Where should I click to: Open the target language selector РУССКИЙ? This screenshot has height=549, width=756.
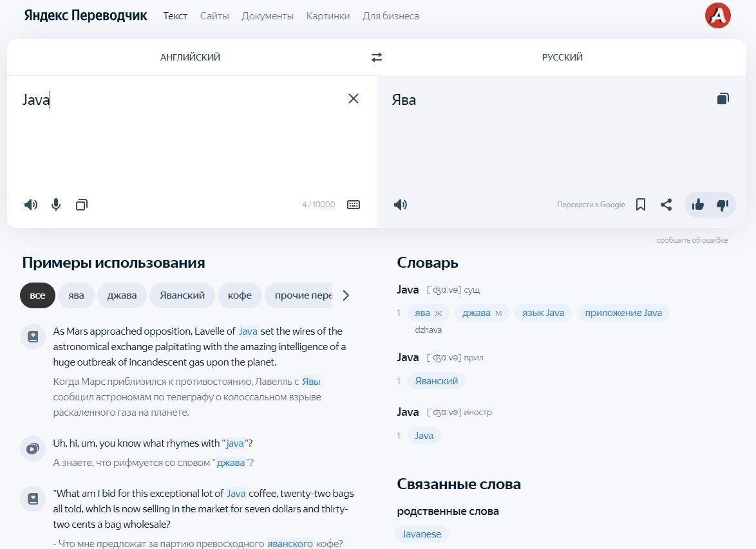click(562, 57)
